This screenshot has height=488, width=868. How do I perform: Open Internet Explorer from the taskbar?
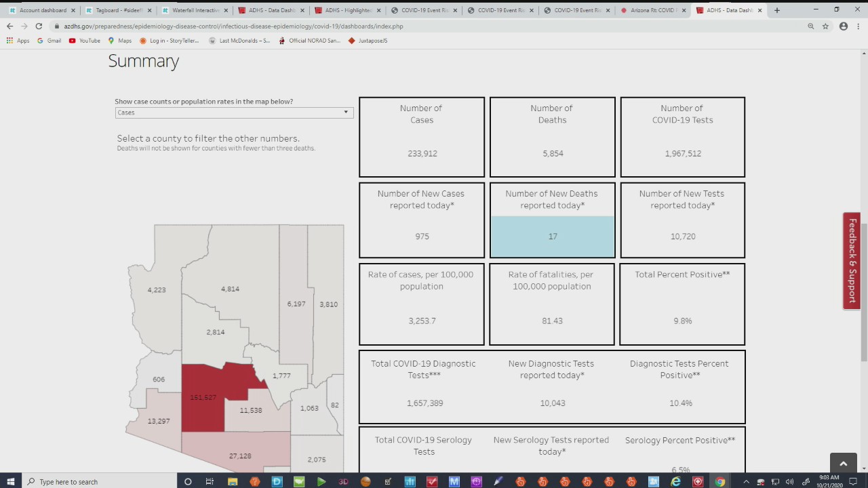(x=676, y=482)
